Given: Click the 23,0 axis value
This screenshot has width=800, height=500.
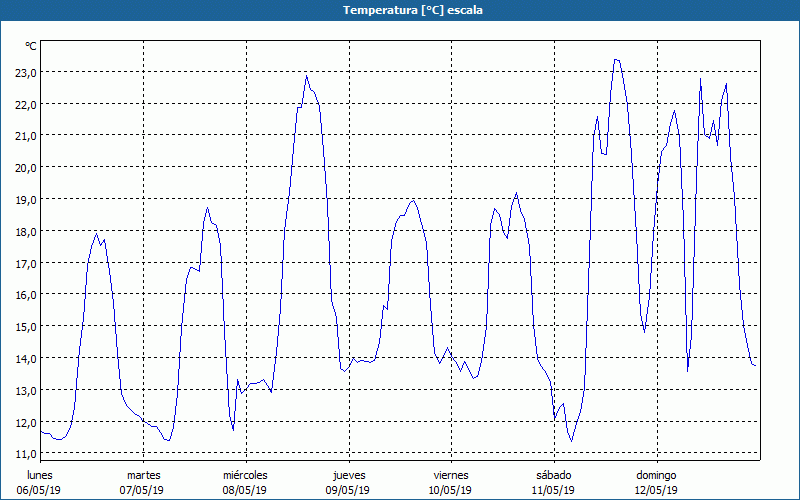Looking at the screenshot, I should [x=26, y=72].
